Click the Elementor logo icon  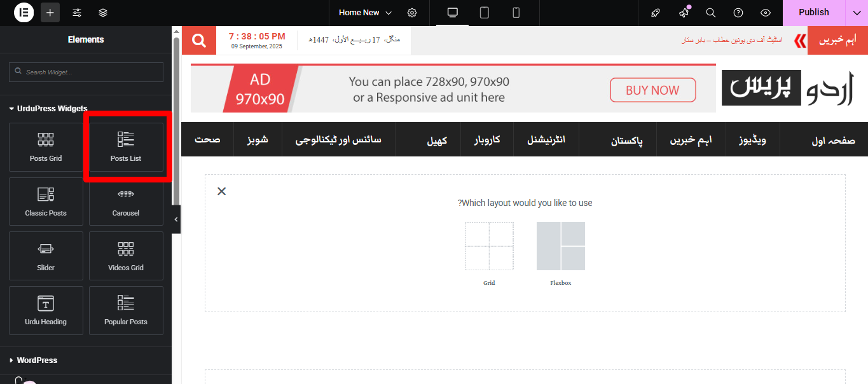[24, 13]
